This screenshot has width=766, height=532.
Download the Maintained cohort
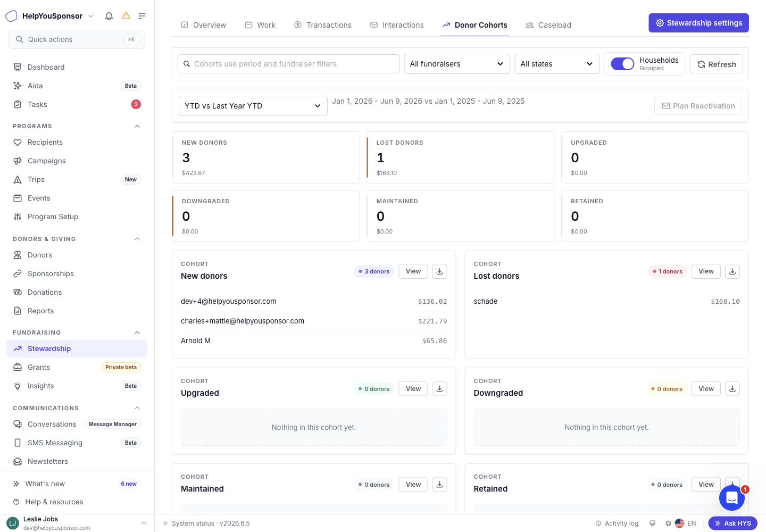coord(440,485)
